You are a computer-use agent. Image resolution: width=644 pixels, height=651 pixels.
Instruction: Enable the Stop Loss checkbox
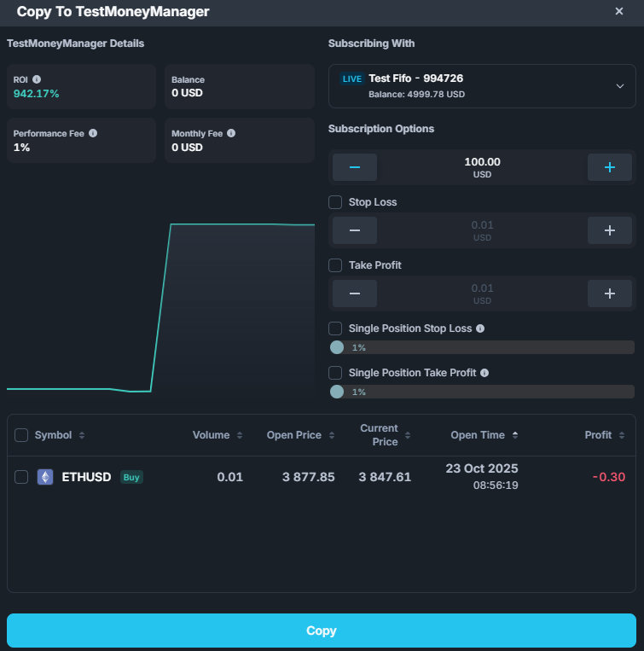[336, 202]
